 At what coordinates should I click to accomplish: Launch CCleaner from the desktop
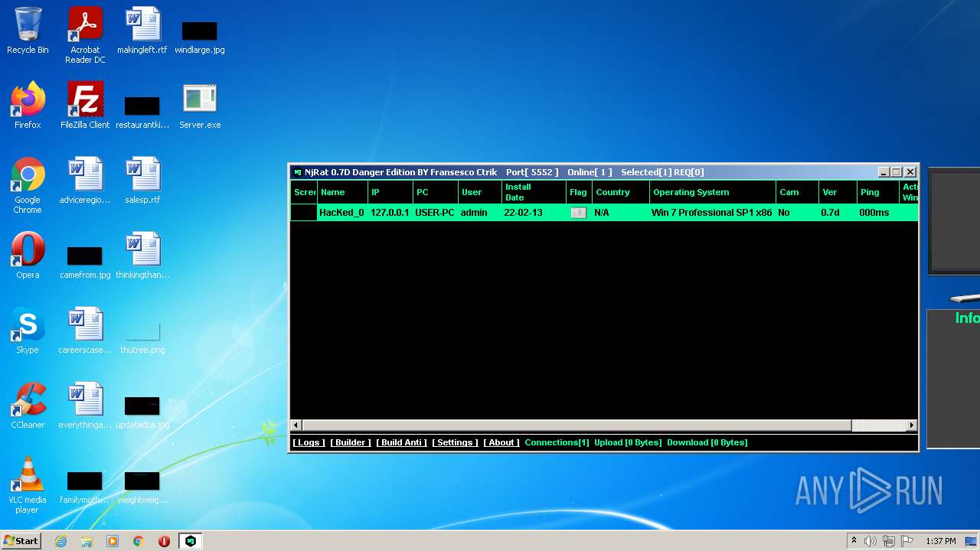click(x=28, y=406)
